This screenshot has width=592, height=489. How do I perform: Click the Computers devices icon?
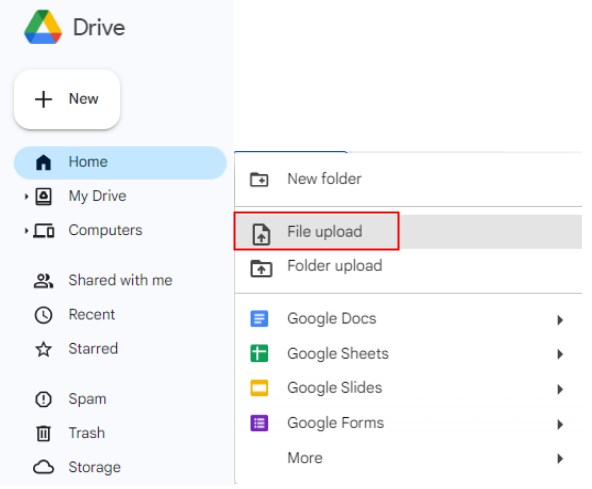point(44,231)
